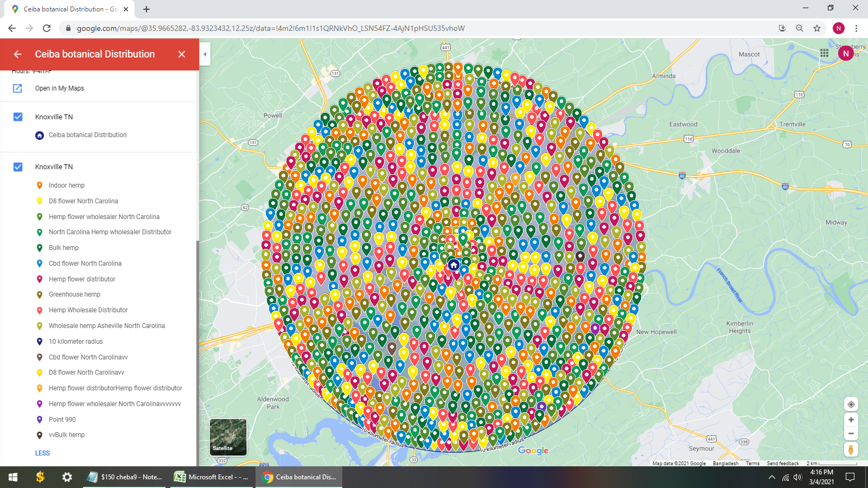Click the find-in-page magnifier icon
Screen dimensions: 868x488
pos(799,28)
